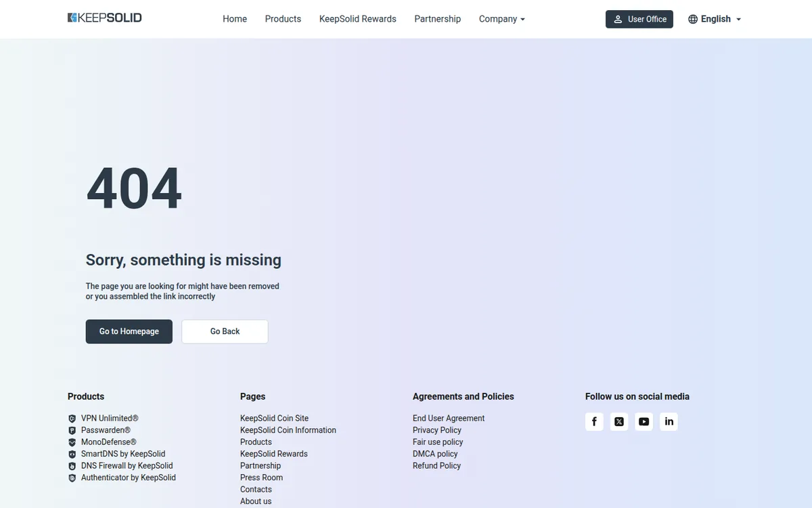812x508 pixels.
Task: Open Products in the top navigation
Action: click(283, 19)
